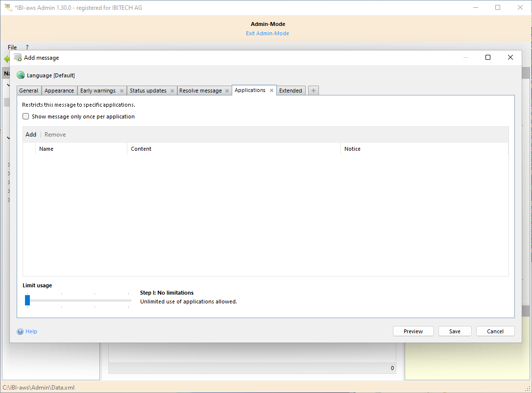Screen dimensions: 532x393
Task: Enable Show message only once per application
Action: point(26,116)
